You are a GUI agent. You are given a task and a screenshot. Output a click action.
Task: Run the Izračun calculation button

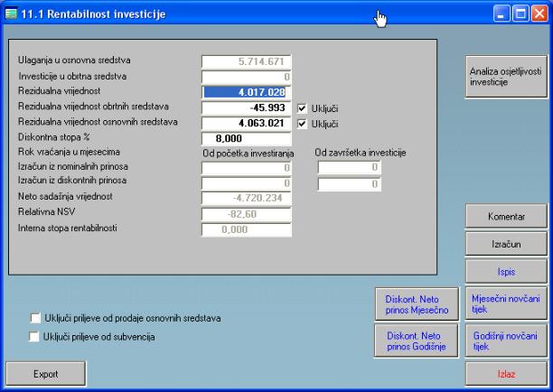(x=506, y=244)
